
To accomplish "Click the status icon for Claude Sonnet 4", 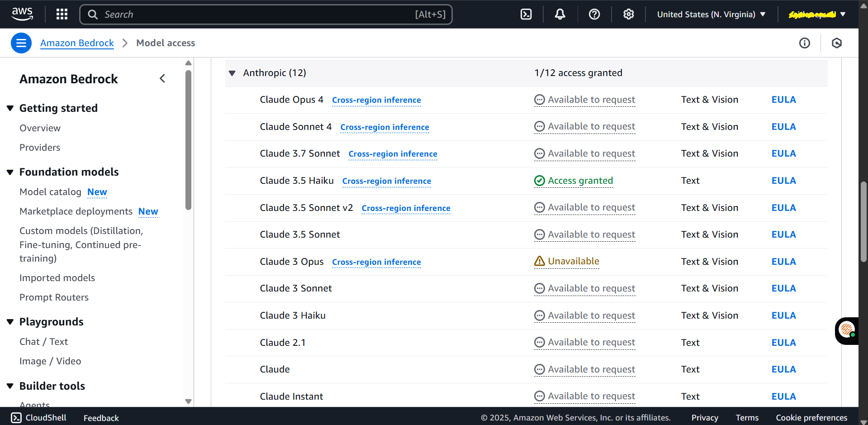I will [x=540, y=126].
